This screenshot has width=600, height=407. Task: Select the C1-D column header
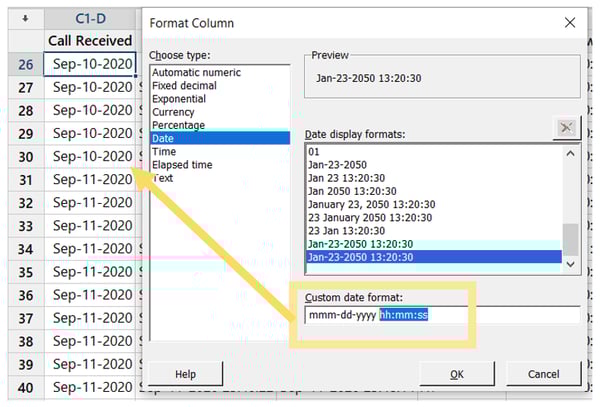click(92, 17)
